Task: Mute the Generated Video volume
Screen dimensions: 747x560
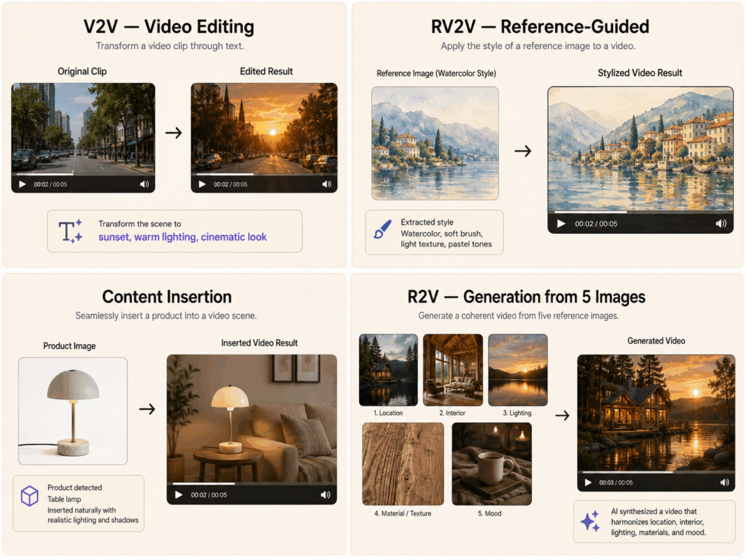Action: click(x=724, y=483)
